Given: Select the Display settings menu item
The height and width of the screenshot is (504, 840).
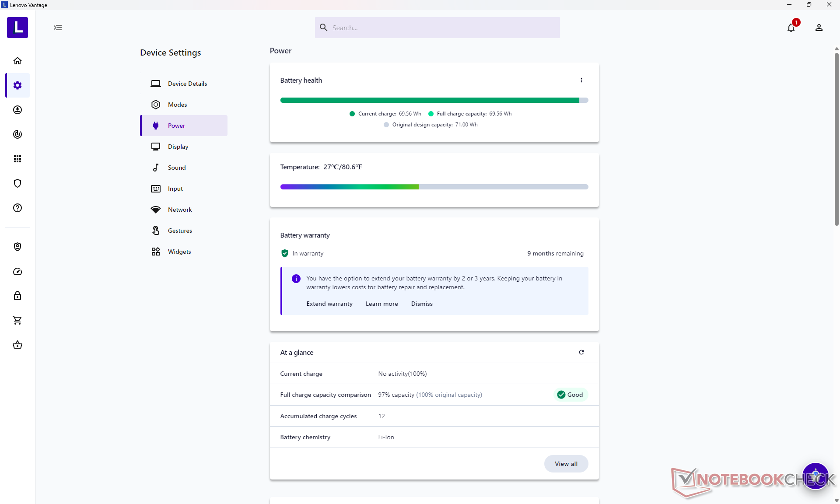Looking at the screenshot, I should pyautogui.click(x=178, y=147).
